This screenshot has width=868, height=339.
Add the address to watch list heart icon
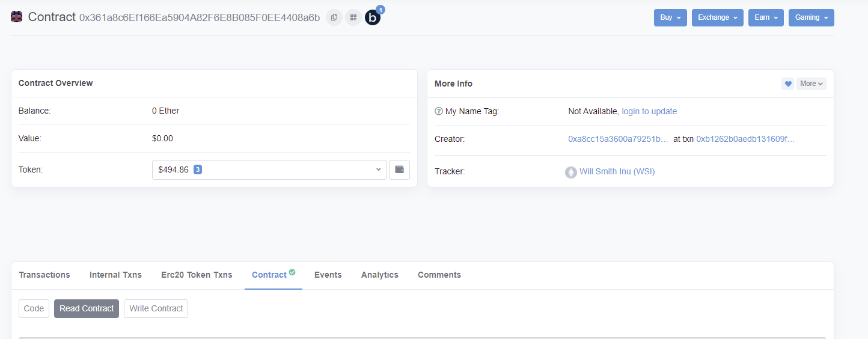pyautogui.click(x=787, y=84)
